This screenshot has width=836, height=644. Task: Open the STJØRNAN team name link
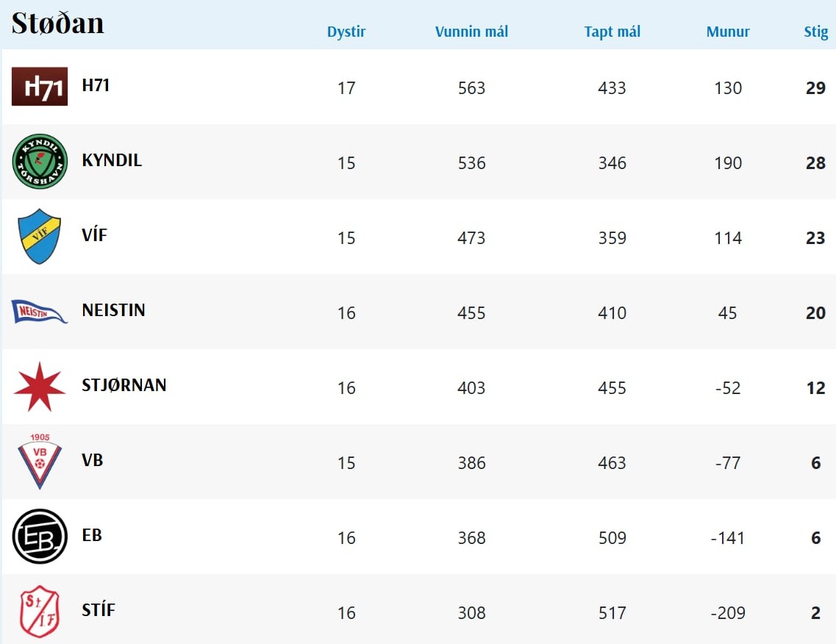coord(124,385)
